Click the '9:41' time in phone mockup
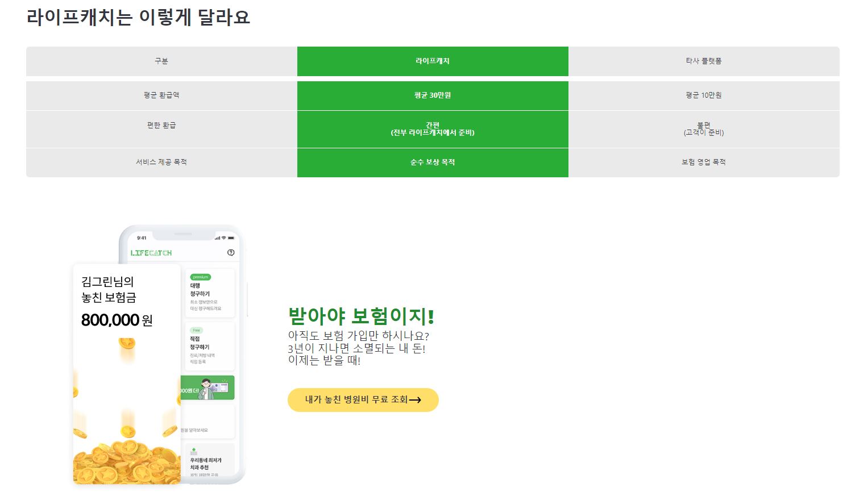Image resolution: width=851 pixels, height=504 pixels. [x=142, y=238]
